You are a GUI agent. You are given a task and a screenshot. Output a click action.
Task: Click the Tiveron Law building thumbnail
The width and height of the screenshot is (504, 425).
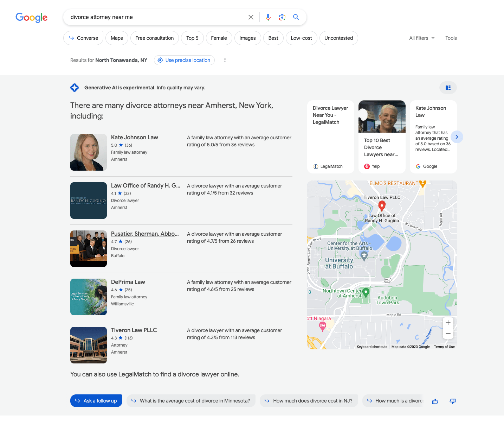coord(89,345)
